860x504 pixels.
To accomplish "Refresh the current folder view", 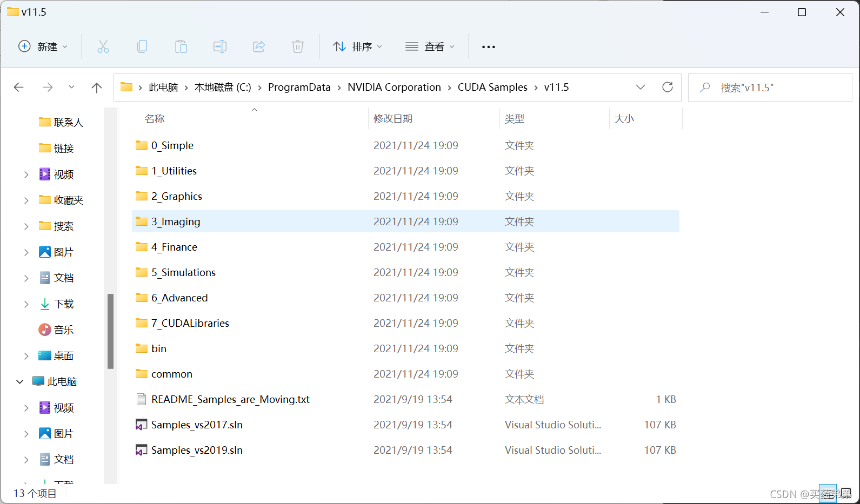I will 668,87.
